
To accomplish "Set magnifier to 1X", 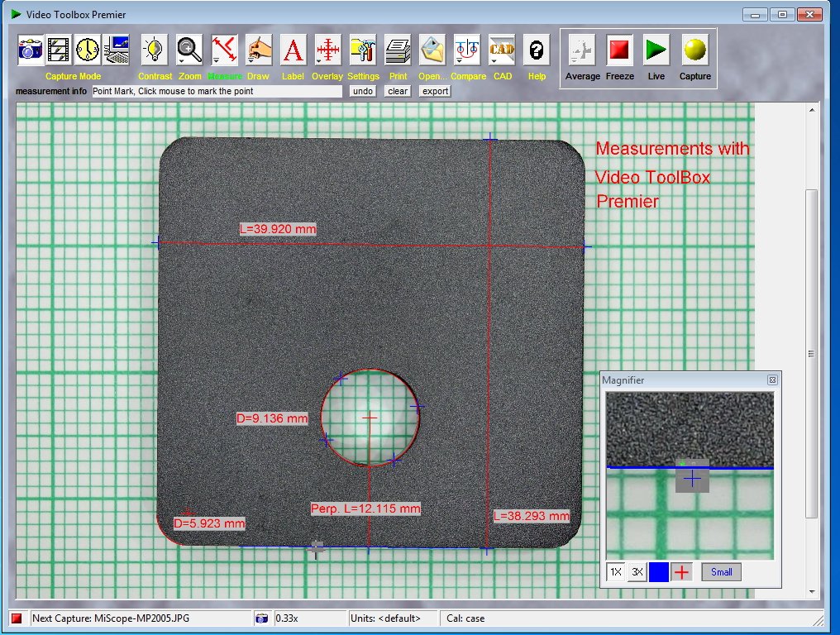I will point(616,572).
